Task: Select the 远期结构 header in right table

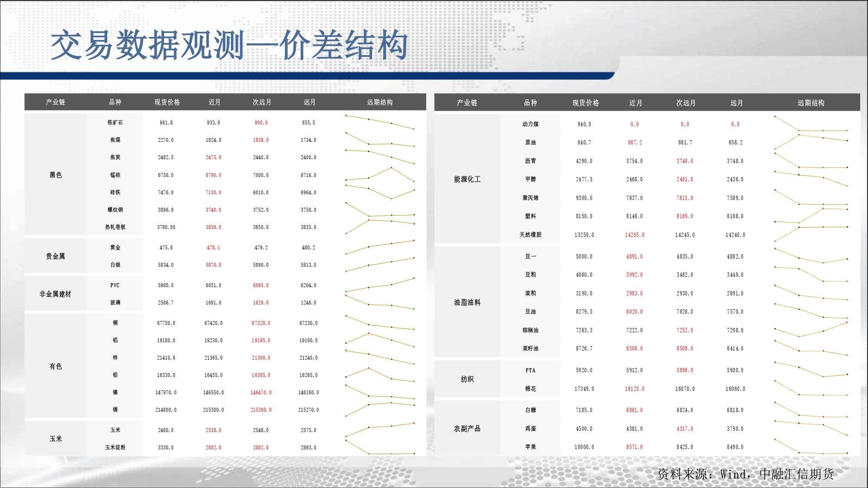Action: (811, 103)
